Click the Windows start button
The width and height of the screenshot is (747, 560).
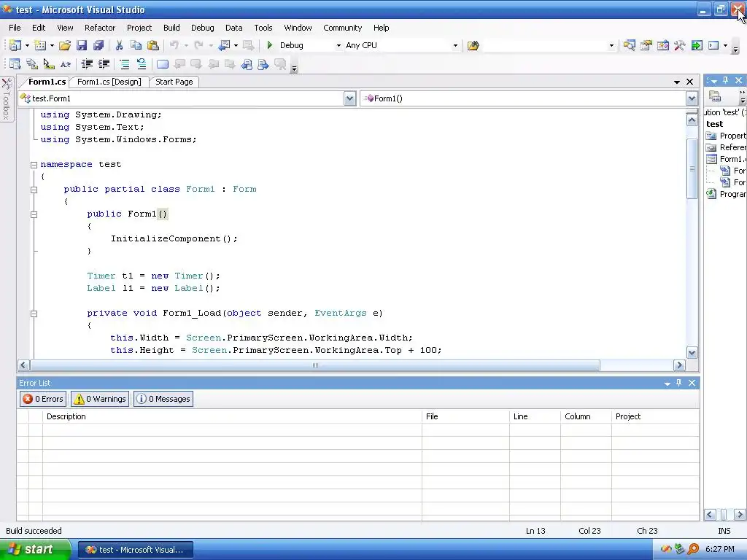[x=35, y=550]
